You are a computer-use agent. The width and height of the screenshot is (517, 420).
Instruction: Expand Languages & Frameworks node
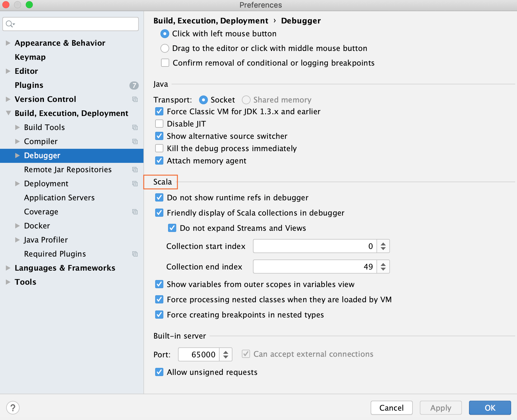coord(8,268)
